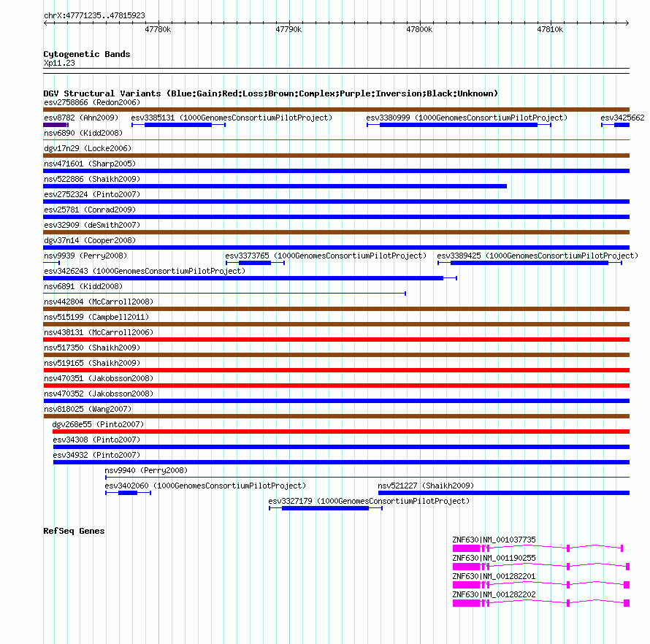Click the esv34932 (Pinto2007) label
The height and width of the screenshot is (644, 650).
tap(96, 455)
